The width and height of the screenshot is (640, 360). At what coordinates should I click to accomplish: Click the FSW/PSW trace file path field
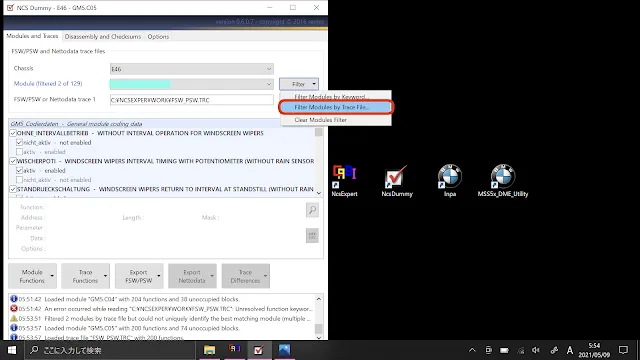point(191,100)
